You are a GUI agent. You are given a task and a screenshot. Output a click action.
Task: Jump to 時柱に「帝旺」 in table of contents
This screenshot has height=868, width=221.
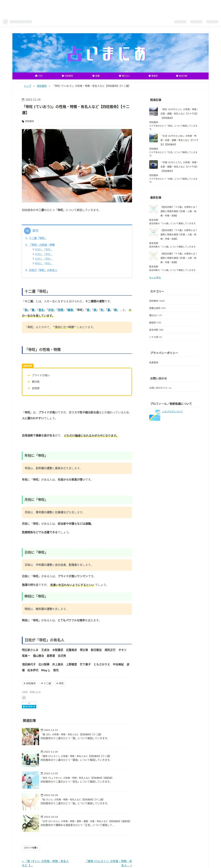[43, 264]
